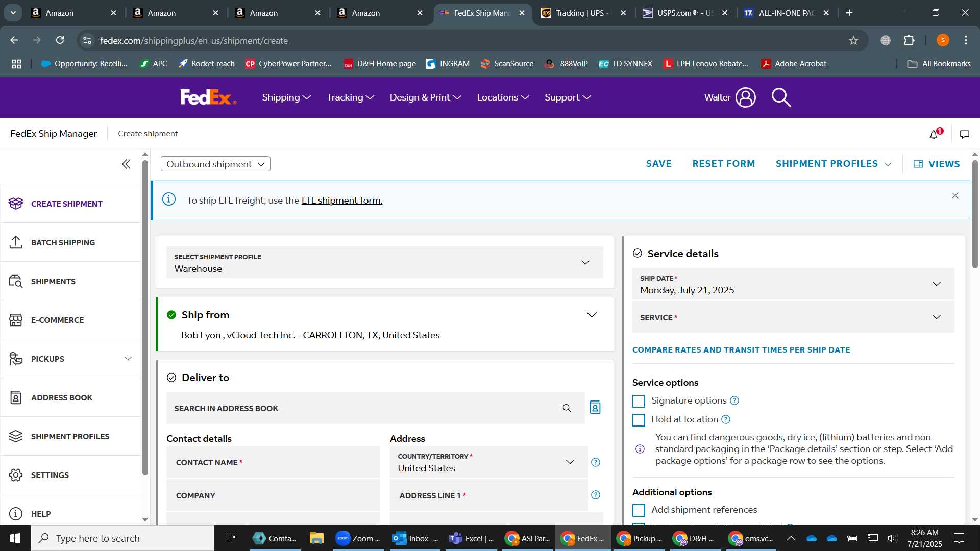Click the Views layout icon
980x551 pixels.
(918, 164)
